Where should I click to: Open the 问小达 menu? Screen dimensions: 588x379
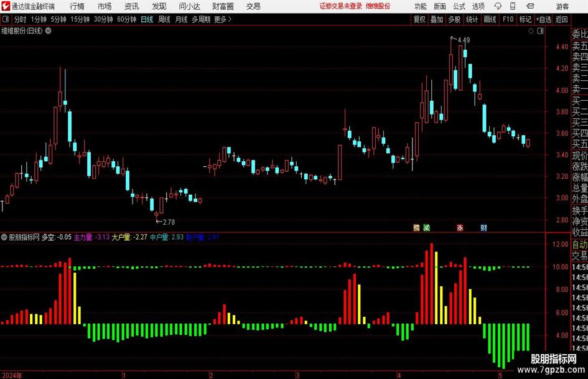(189, 6)
